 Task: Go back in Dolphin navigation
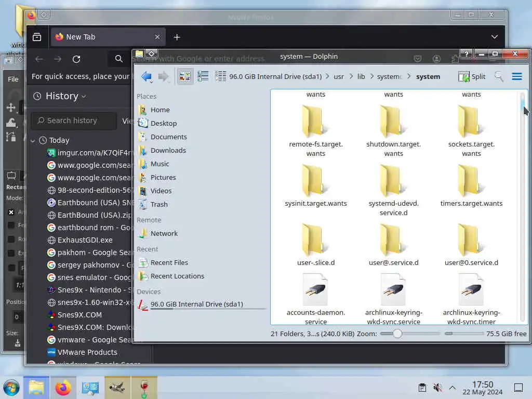[147, 77]
